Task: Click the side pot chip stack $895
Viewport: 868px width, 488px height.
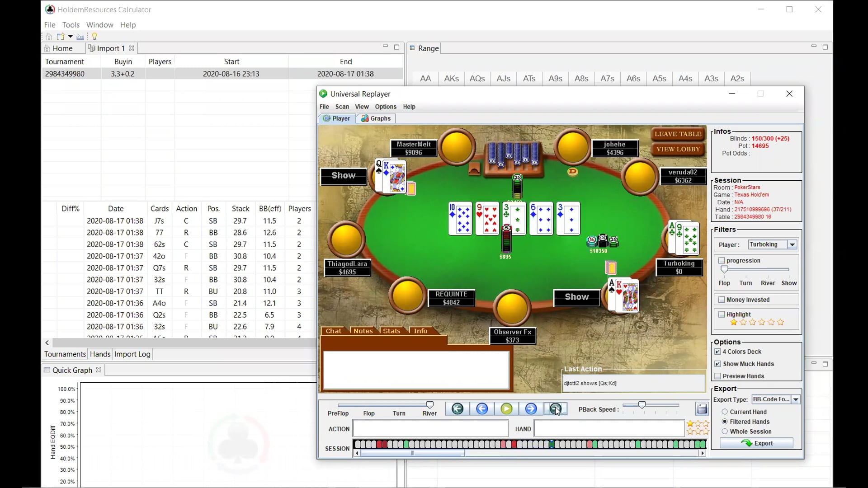Action: coord(506,239)
